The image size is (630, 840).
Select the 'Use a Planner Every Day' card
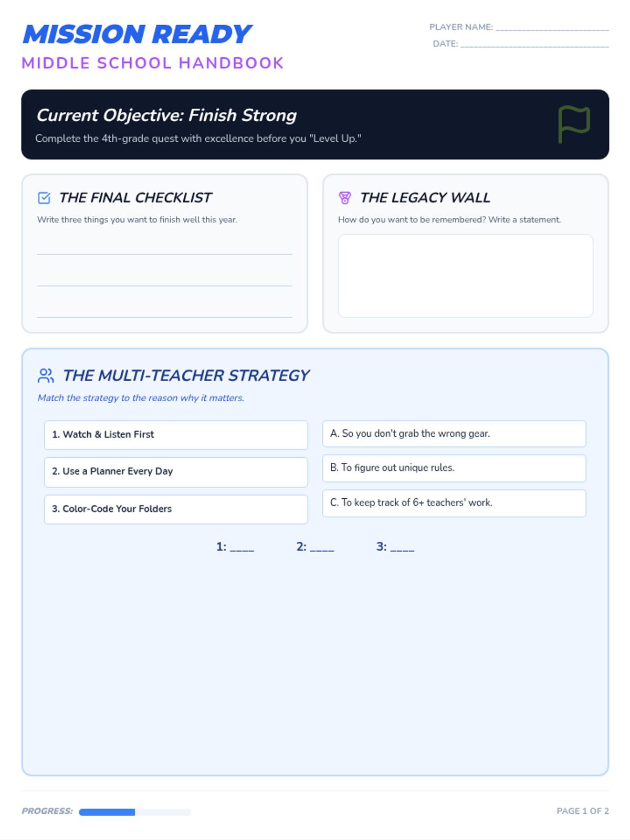pos(176,471)
